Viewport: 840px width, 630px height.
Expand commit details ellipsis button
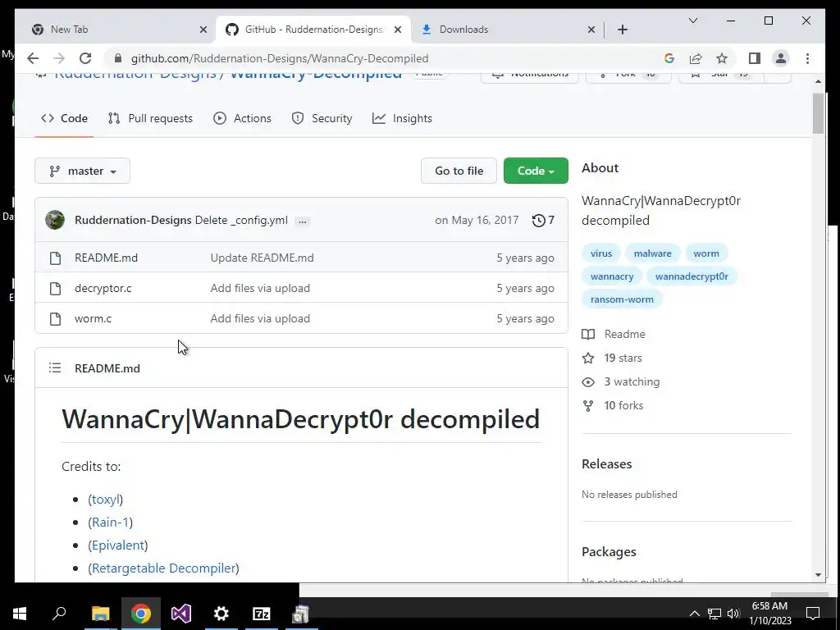tap(302, 221)
